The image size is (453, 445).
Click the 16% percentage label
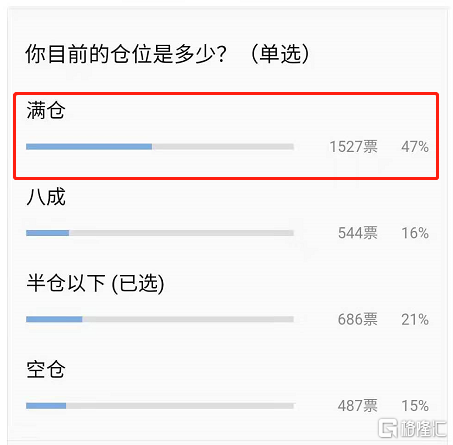click(415, 233)
